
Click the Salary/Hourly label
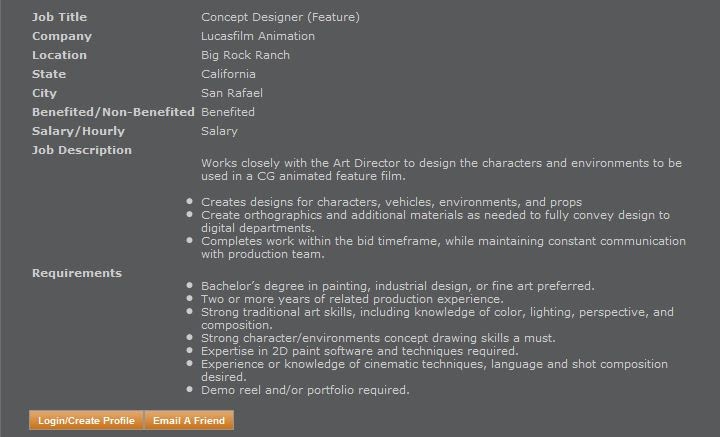click(79, 131)
